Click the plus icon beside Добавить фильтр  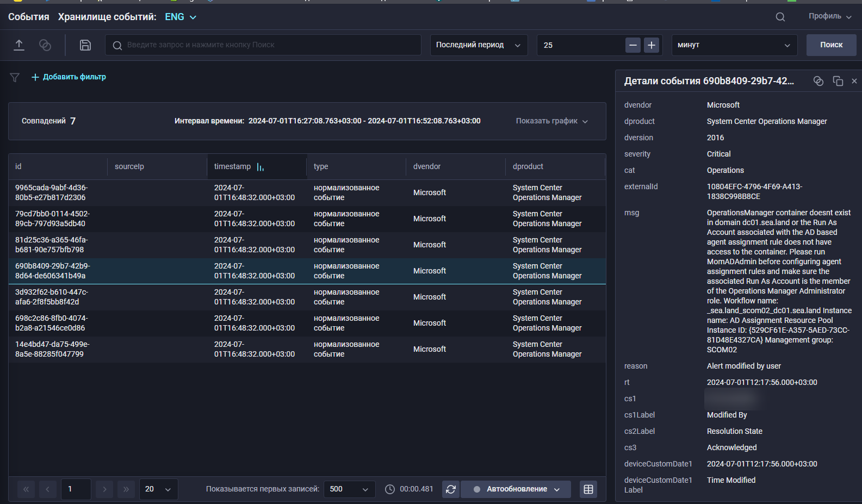pyautogui.click(x=35, y=77)
